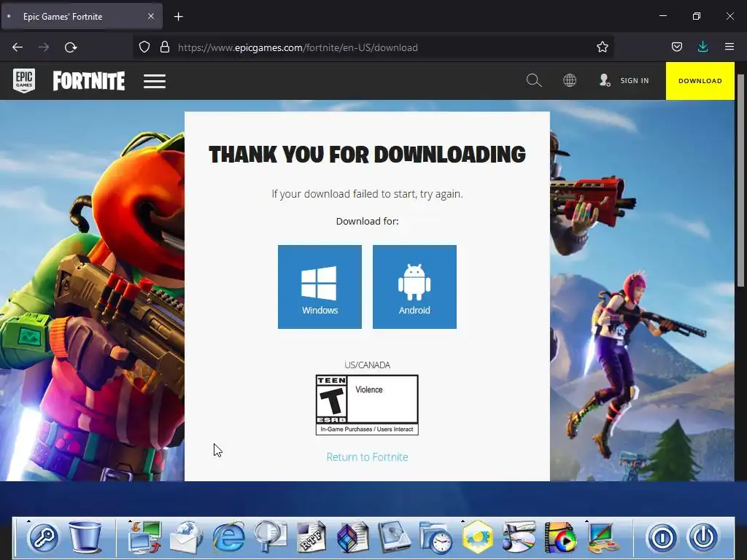Click the sign-in user avatar icon

605,80
